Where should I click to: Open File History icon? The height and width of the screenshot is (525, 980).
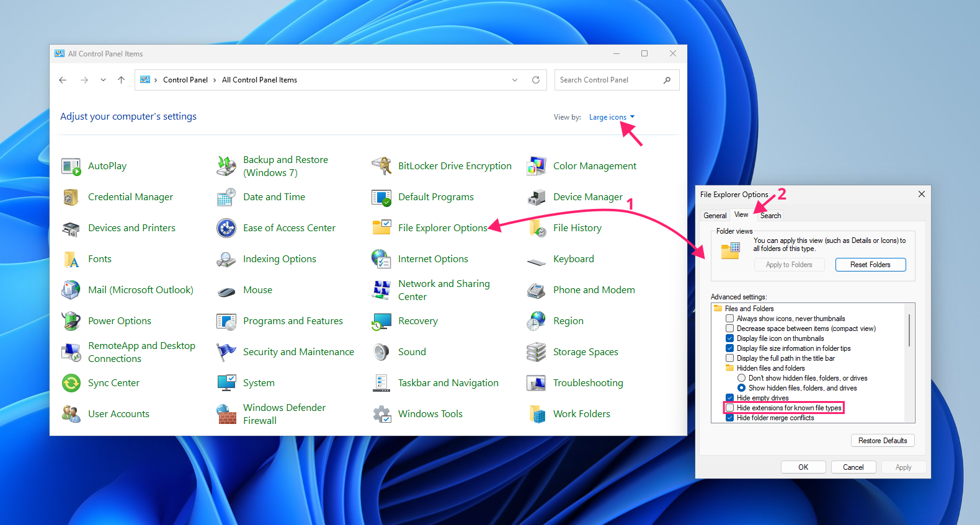pos(537,228)
